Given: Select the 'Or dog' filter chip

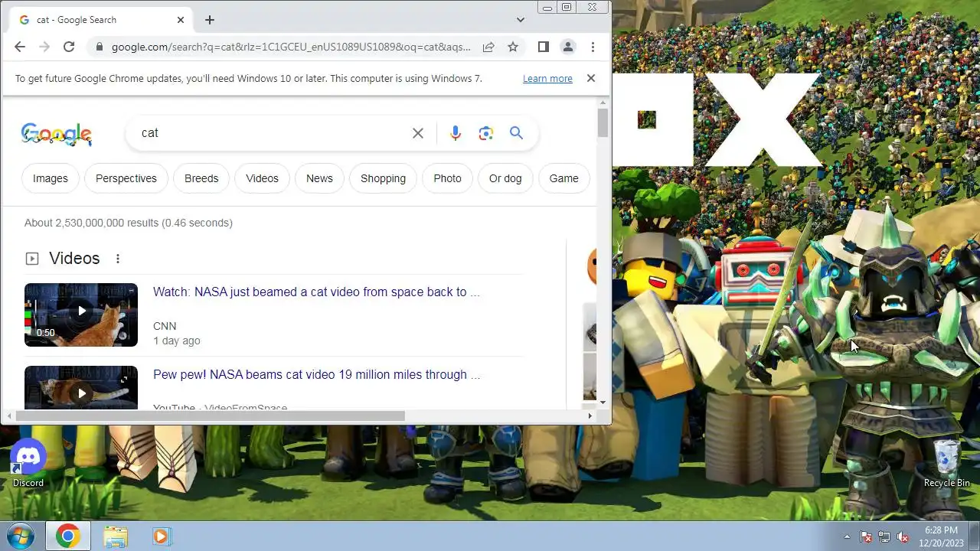Looking at the screenshot, I should tap(505, 178).
